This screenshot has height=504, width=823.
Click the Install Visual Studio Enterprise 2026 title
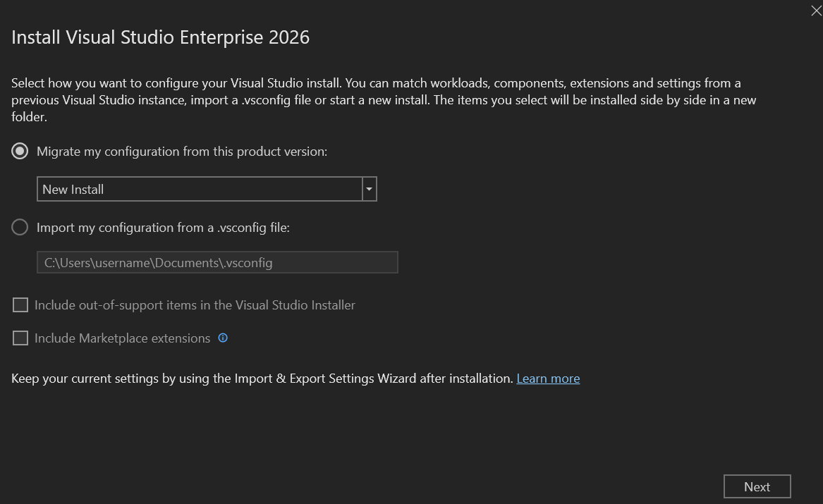(x=160, y=37)
